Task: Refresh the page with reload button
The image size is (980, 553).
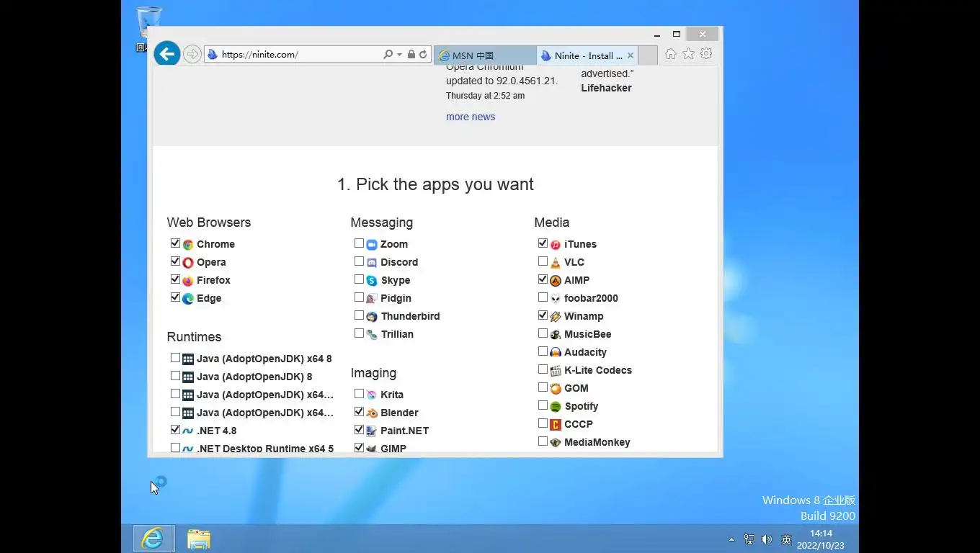Action: coord(423,55)
